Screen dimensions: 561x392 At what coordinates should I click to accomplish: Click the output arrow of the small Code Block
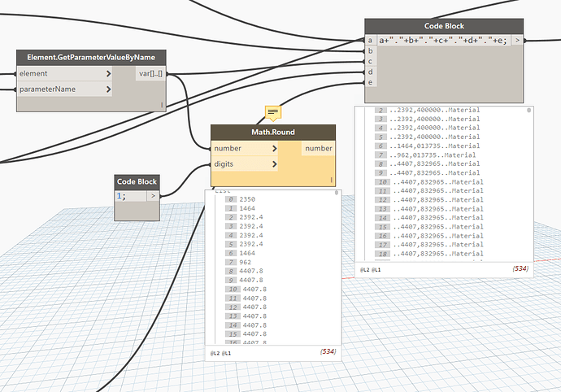tap(153, 196)
